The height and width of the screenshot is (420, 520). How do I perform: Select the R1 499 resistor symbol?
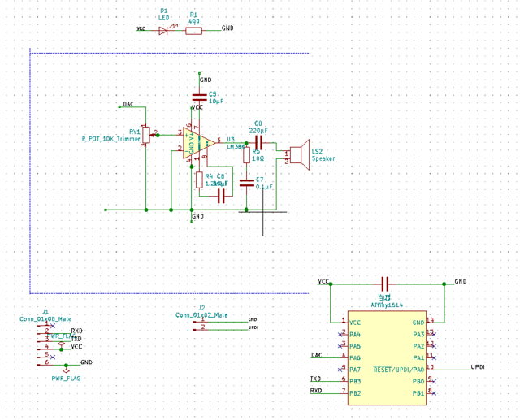coord(193,31)
